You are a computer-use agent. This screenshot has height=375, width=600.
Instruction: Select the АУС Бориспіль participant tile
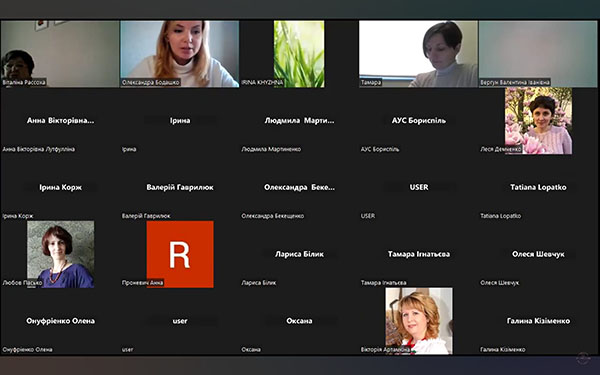418,121
